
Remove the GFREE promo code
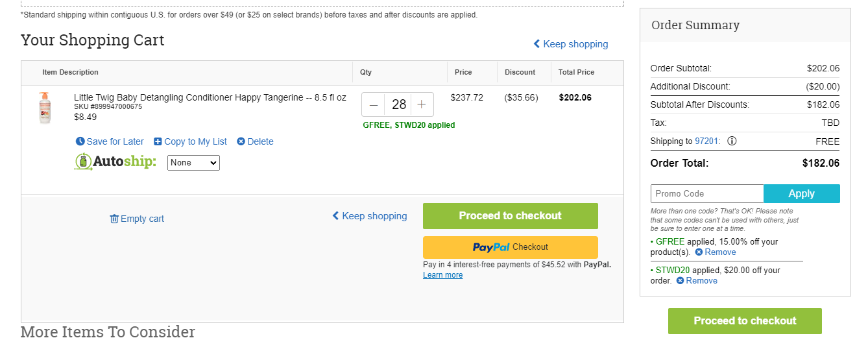click(716, 252)
